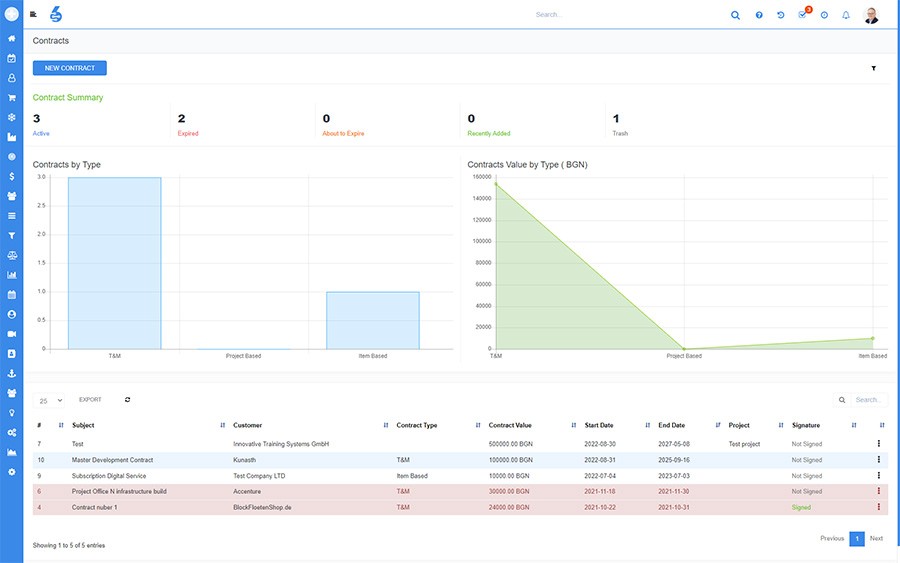900x563 pixels.
Task: Click the notification bell icon
Action: pos(845,15)
